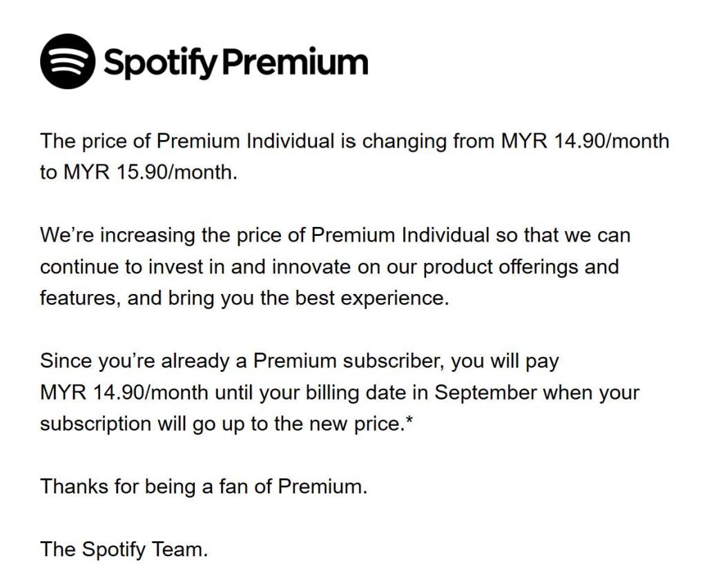Click the word Premium in the header
Screen dimensions: 707x588
point(296,61)
